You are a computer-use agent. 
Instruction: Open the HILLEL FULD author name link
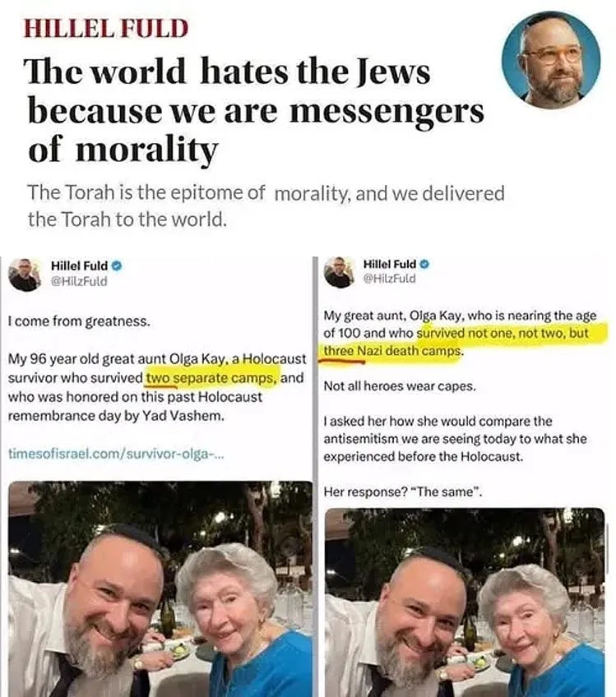pos(106,29)
